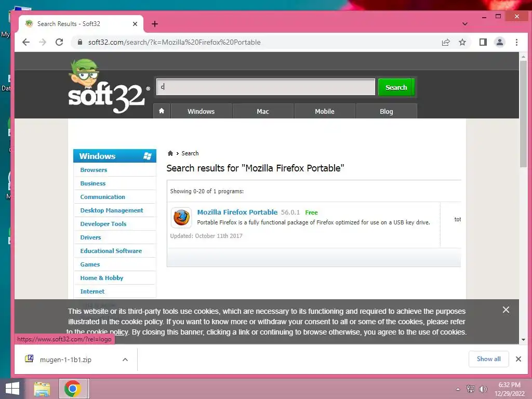Click Chrome icon in taskbar
532x399 pixels.
point(73,389)
